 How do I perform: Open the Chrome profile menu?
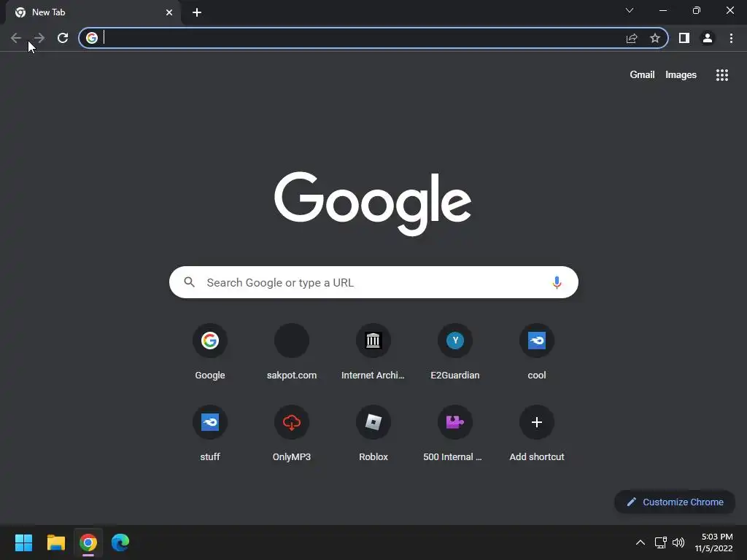(708, 38)
